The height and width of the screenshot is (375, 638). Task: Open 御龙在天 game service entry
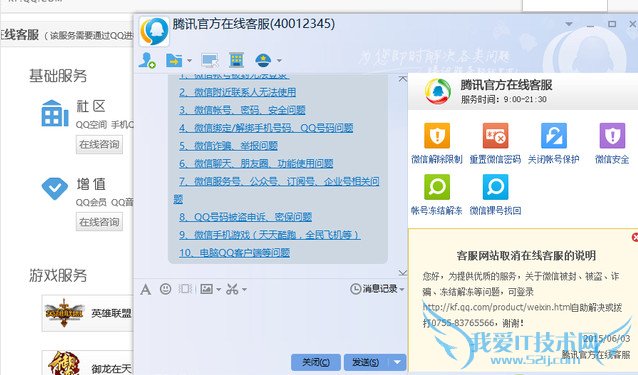[x=87, y=363]
